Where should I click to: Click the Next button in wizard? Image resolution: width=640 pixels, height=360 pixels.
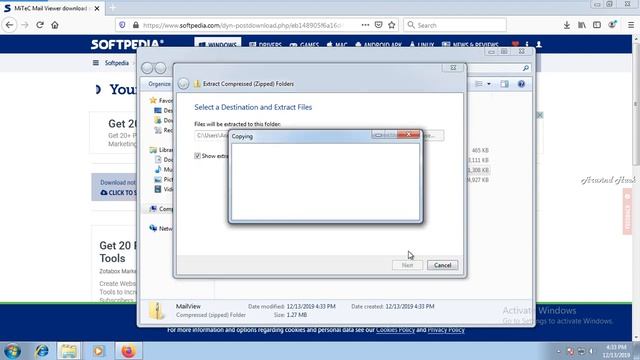pyautogui.click(x=407, y=265)
